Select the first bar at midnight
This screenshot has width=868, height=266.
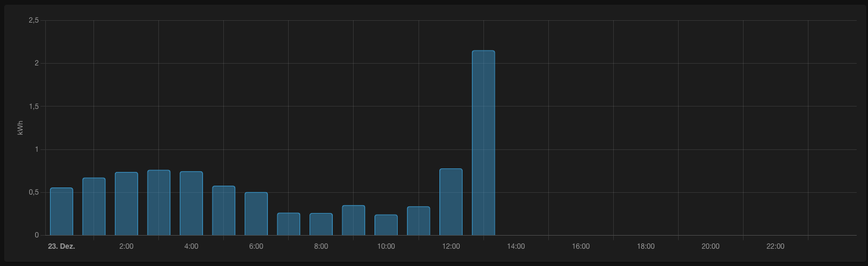coord(61,211)
